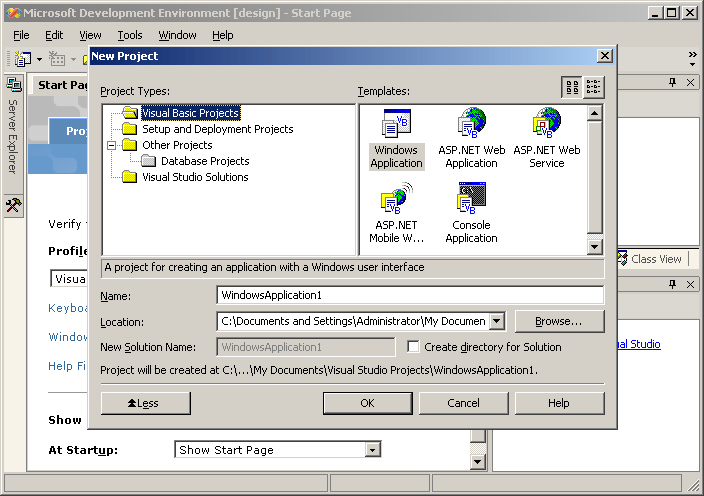
Task: Pin the lower right docked panel
Action: click(672, 284)
